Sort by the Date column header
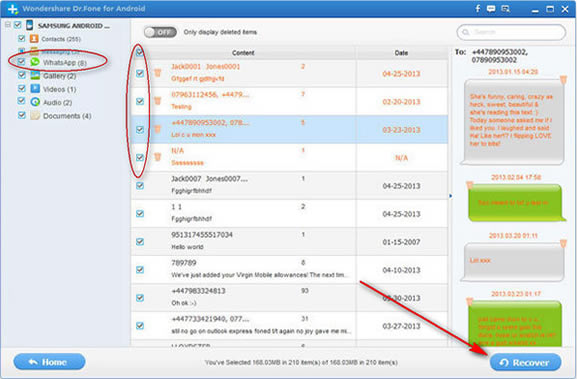The height and width of the screenshot is (379, 577). (401, 53)
